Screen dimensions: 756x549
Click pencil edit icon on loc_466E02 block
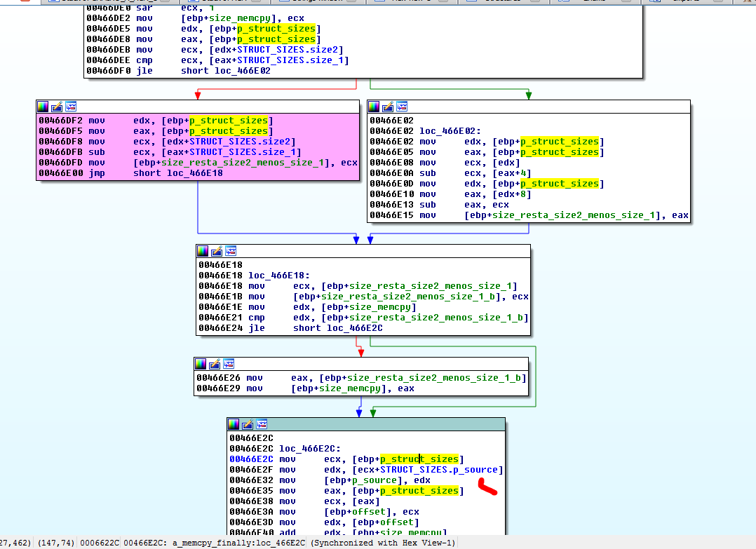[x=388, y=107]
